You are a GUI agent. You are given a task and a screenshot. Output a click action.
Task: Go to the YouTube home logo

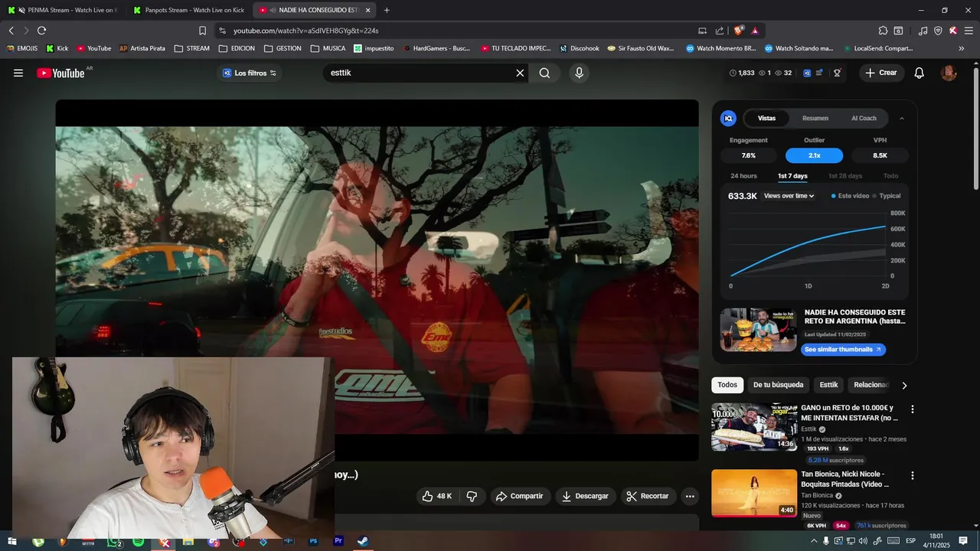[60, 73]
